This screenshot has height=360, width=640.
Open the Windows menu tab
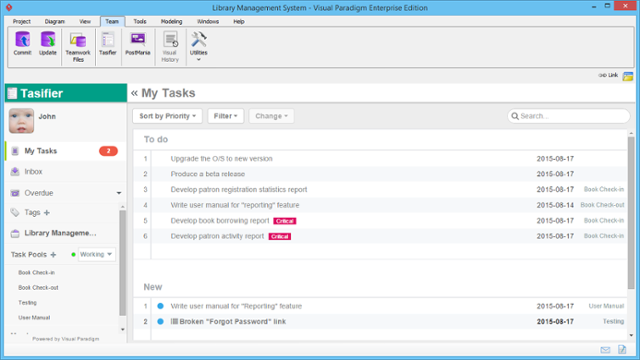click(208, 22)
